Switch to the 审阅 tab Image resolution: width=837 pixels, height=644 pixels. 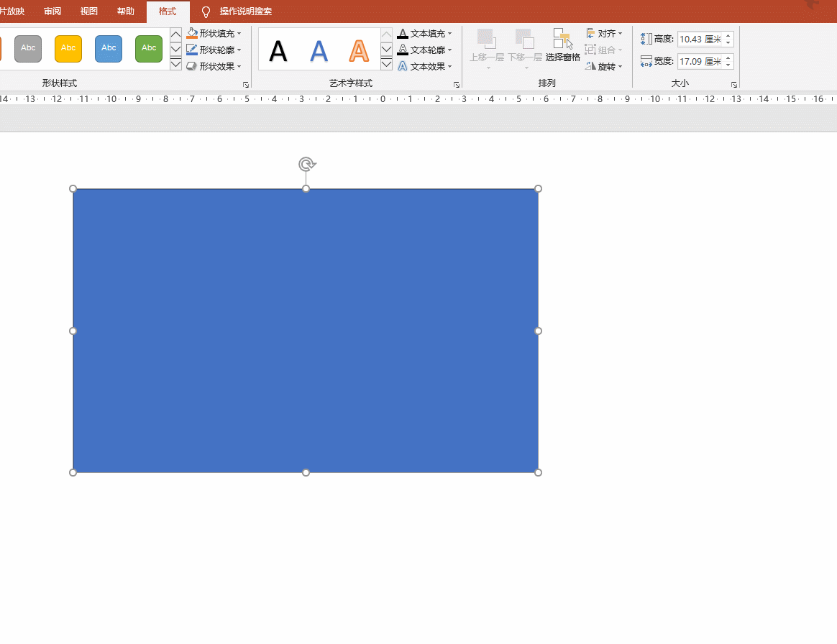point(52,11)
